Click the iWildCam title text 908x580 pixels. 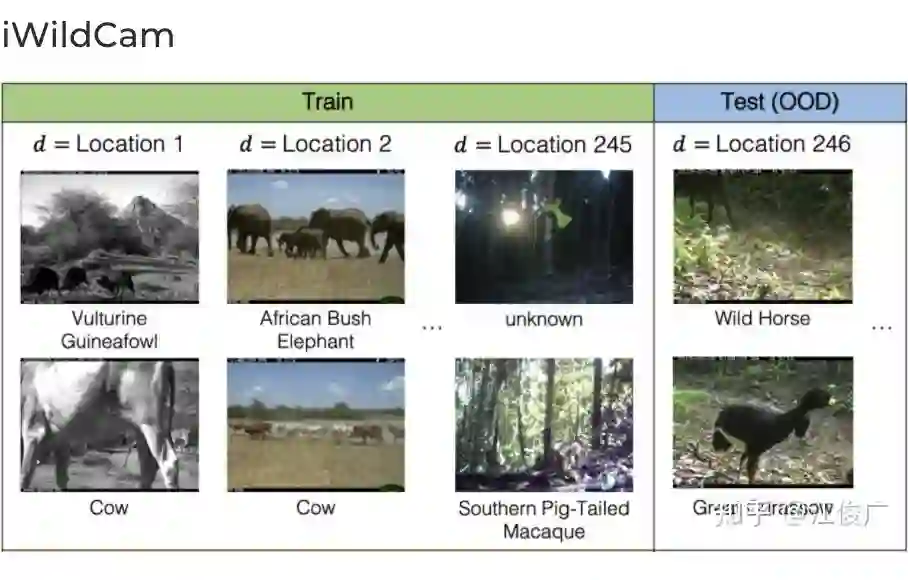click(88, 36)
